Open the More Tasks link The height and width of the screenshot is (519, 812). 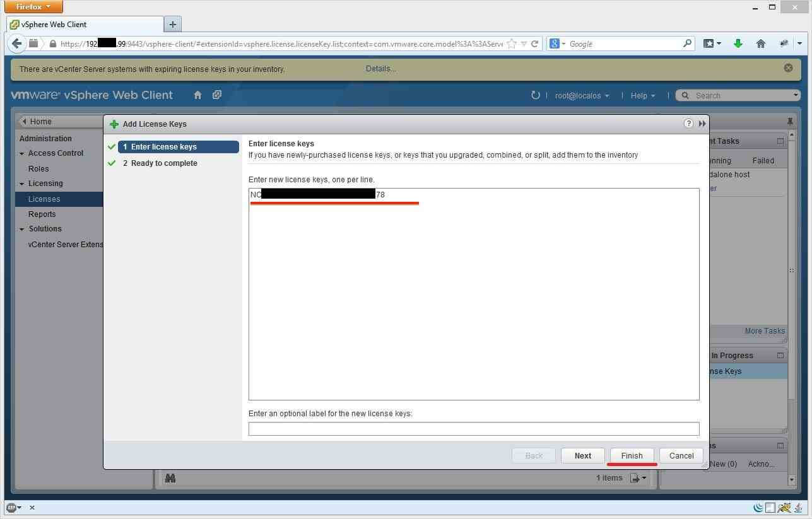[765, 330]
